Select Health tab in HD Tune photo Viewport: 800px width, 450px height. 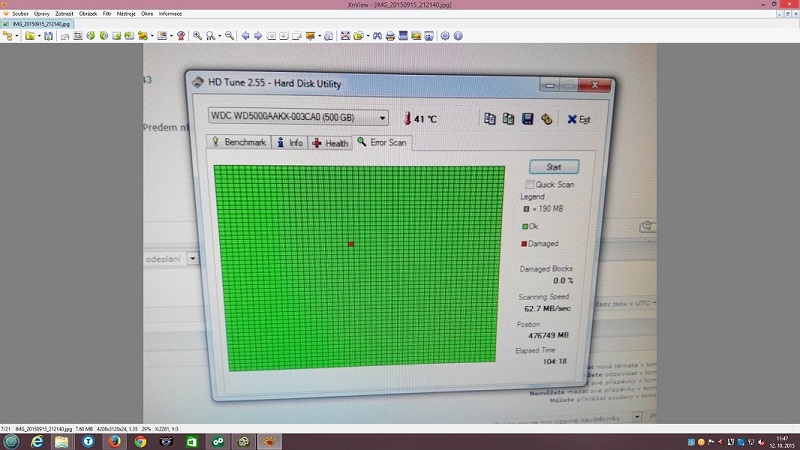coord(330,143)
